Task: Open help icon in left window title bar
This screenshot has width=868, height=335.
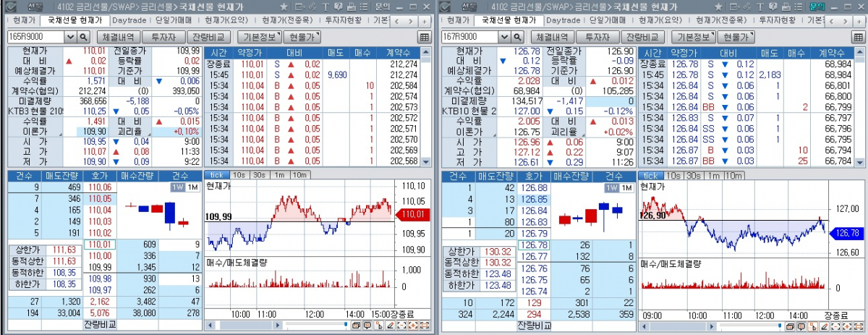Action: (338, 7)
